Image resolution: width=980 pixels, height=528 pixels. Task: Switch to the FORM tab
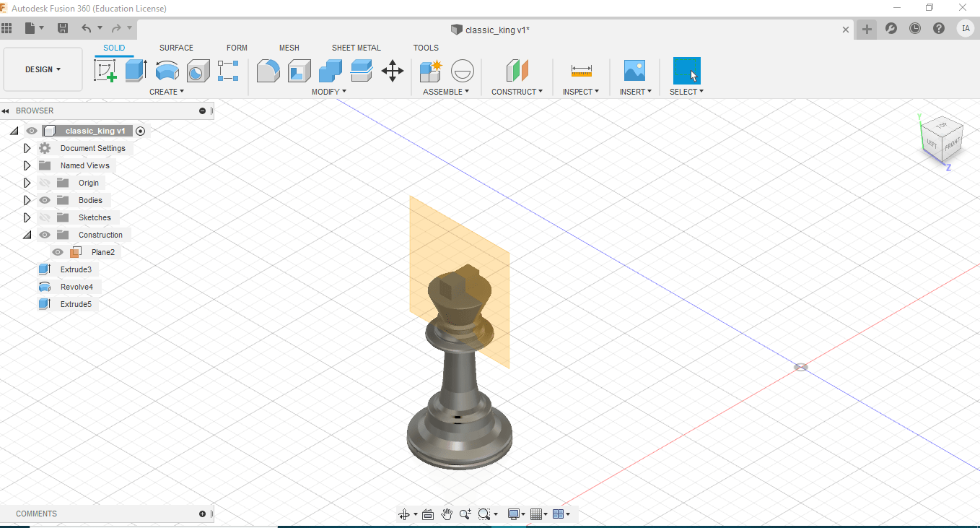(237, 48)
